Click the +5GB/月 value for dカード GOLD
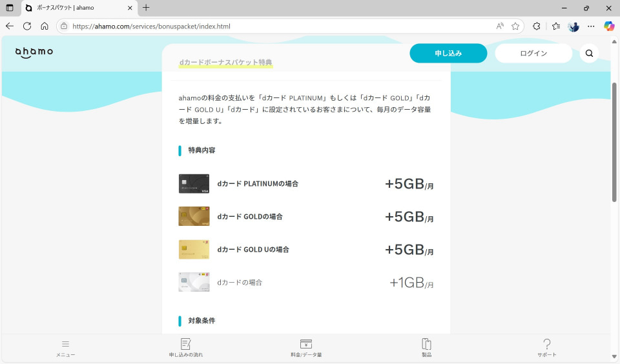 (x=409, y=217)
